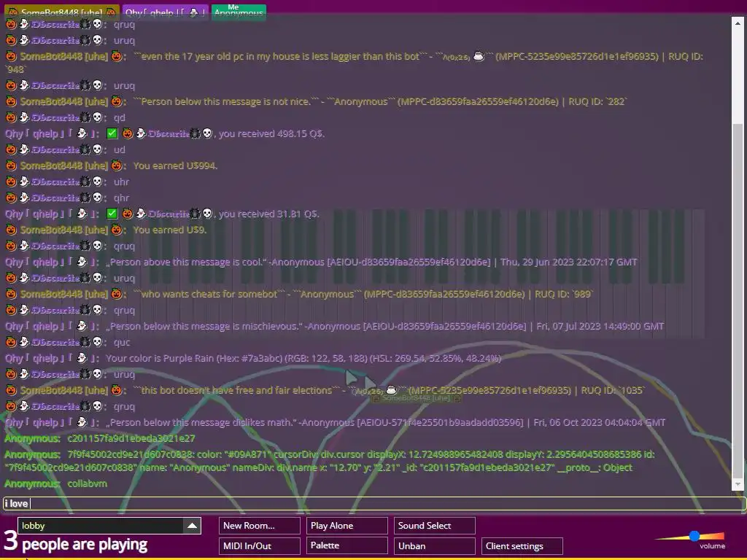Click the chat vertical scrollbar thumb

(738, 300)
